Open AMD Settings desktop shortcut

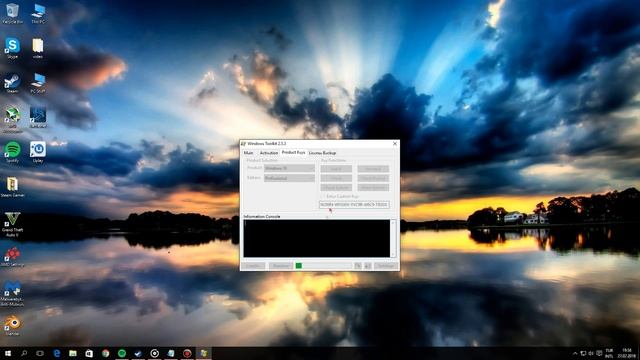coord(12,256)
